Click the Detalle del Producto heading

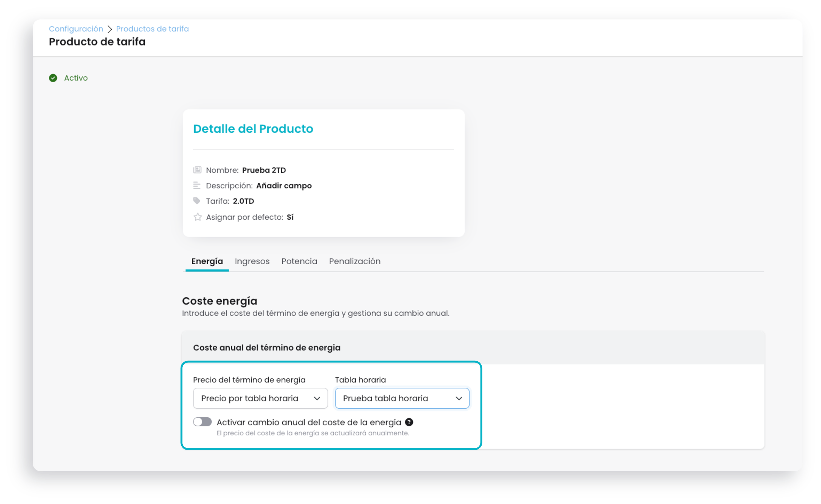coord(253,129)
